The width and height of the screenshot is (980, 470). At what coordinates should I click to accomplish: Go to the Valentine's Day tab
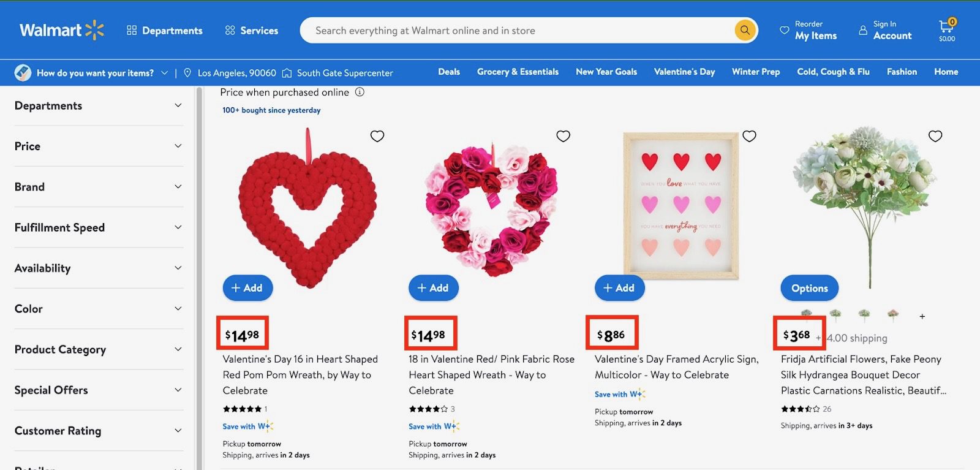point(684,72)
